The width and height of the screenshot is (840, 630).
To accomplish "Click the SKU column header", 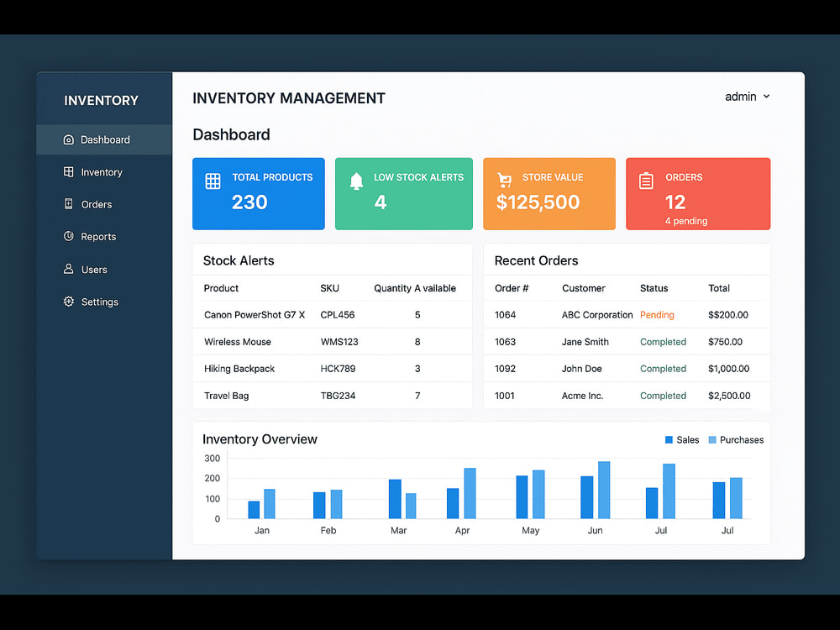I will (329, 288).
